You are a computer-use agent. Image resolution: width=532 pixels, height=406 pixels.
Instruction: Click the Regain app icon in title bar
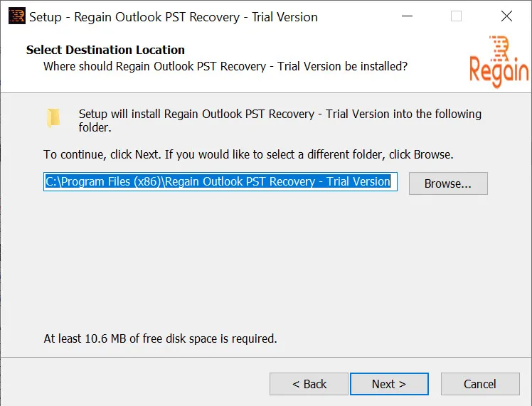tap(17, 16)
